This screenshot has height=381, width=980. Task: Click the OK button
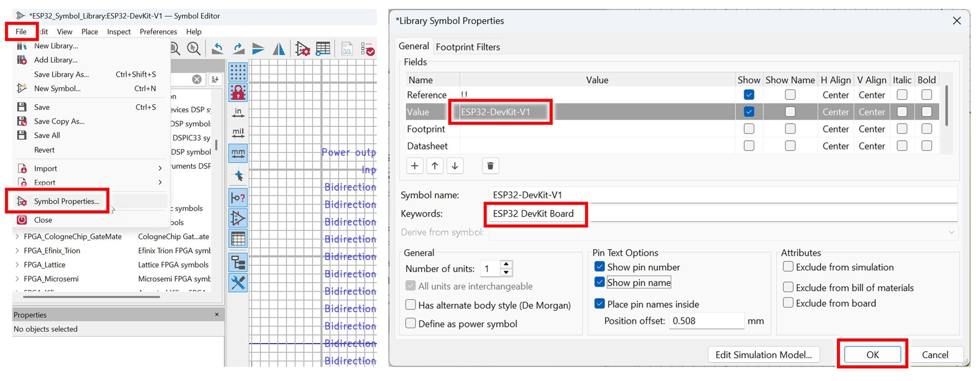tap(872, 355)
